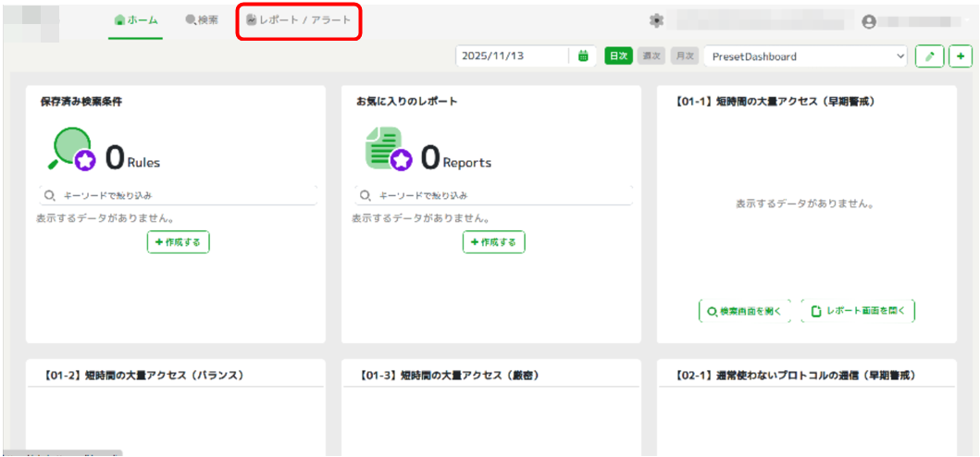
Task: Click the 【01-1】短時間の大量アクセス（早期警戒） title
Action: click(x=774, y=102)
